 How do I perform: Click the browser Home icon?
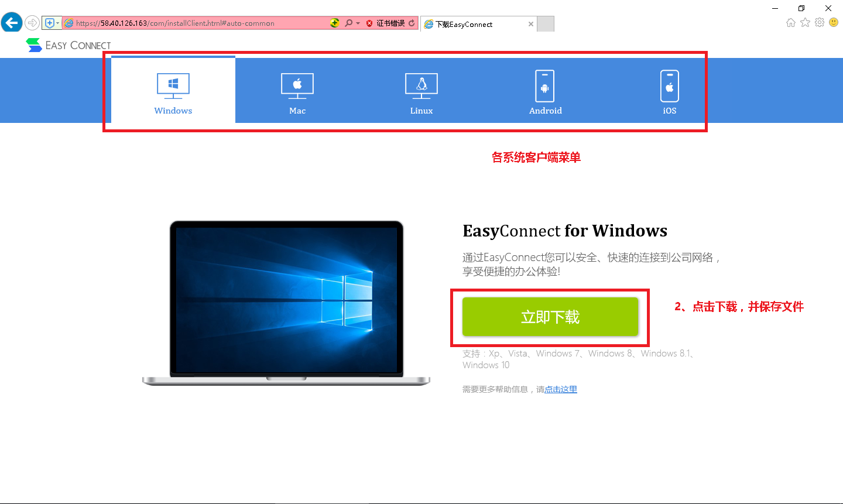[791, 23]
